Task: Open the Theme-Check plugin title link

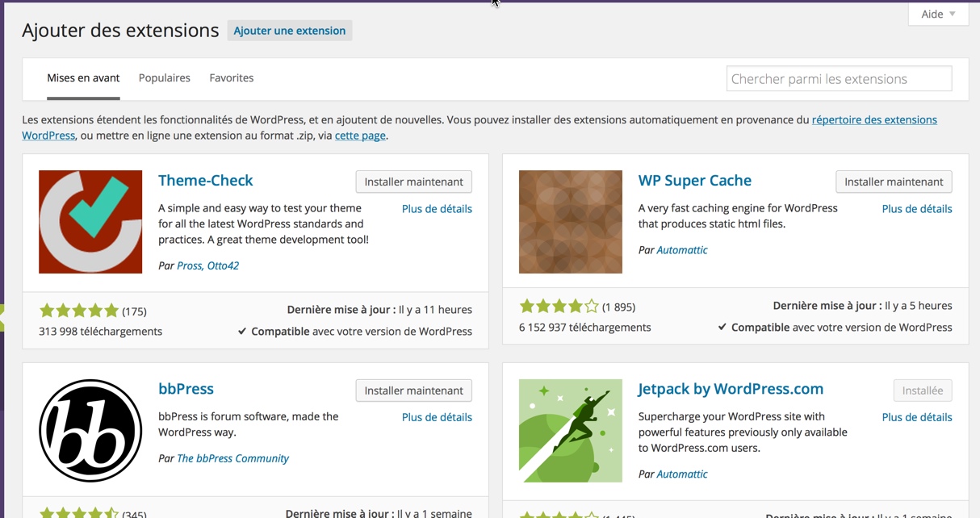Action: [206, 181]
